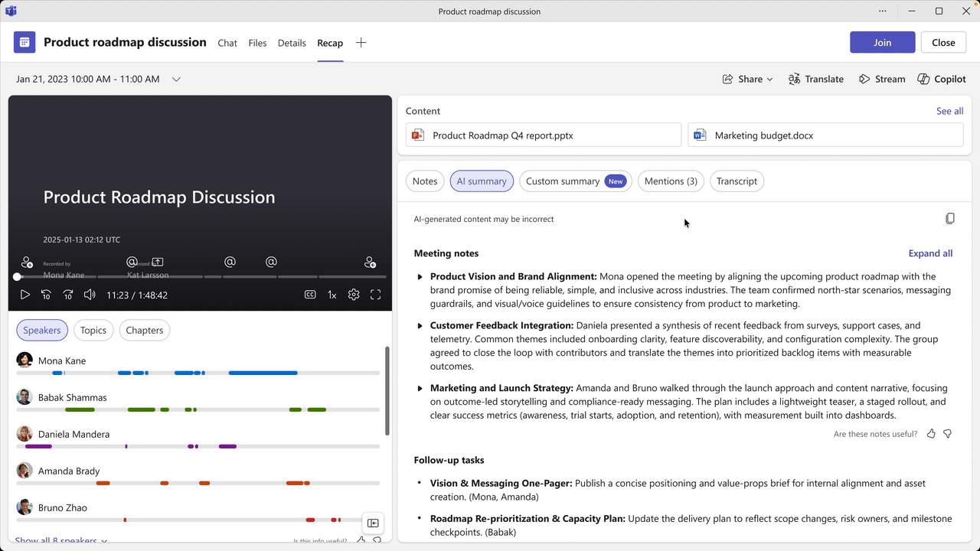Click Mona Kane's longest speaking segment
The image size is (980, 551).
tap(263, 373)
